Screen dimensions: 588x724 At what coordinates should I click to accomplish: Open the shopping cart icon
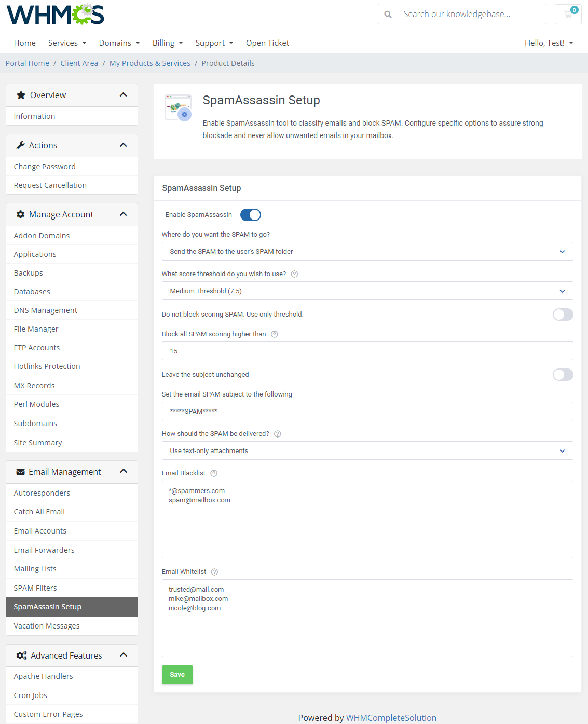(x=568, y=14)
